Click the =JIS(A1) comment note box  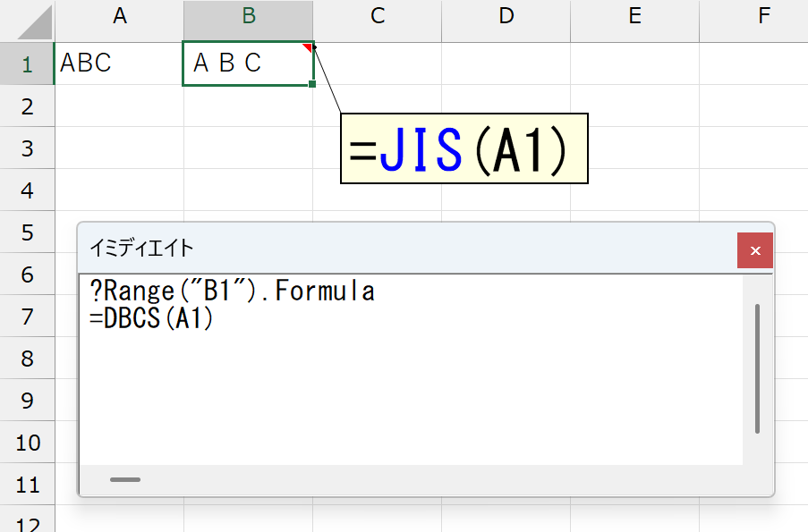pos(464,148)
